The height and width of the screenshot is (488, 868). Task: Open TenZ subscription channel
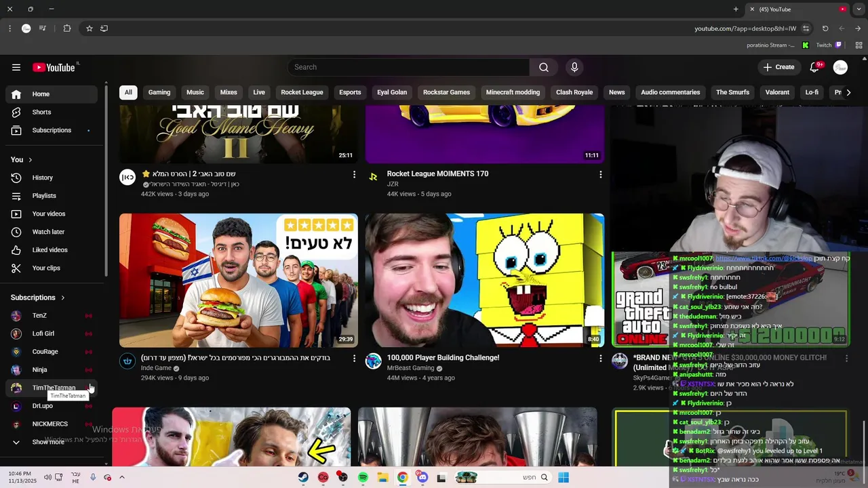pyautogui.click(x=52, y=315)
